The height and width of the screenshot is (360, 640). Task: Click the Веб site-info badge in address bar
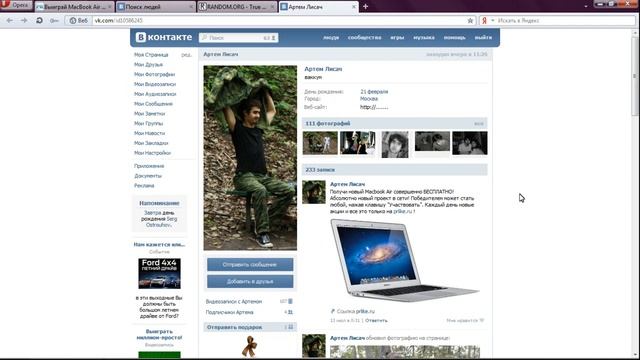pos(78,20)
